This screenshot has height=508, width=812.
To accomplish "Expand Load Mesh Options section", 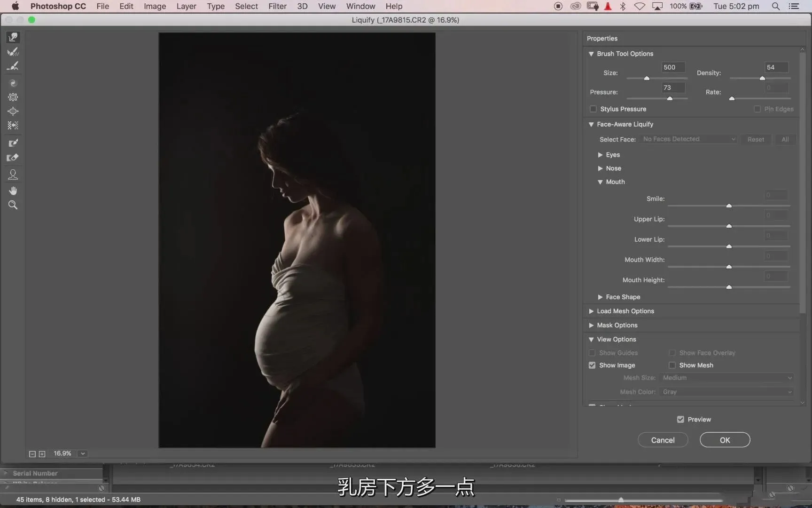I will tap(591, 311).
